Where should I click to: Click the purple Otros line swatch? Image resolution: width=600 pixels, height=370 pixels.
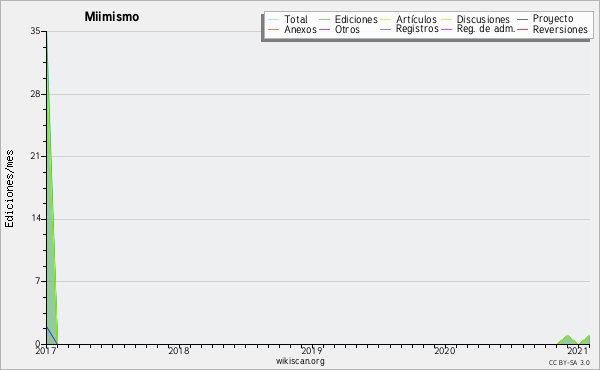click(324, 29)
